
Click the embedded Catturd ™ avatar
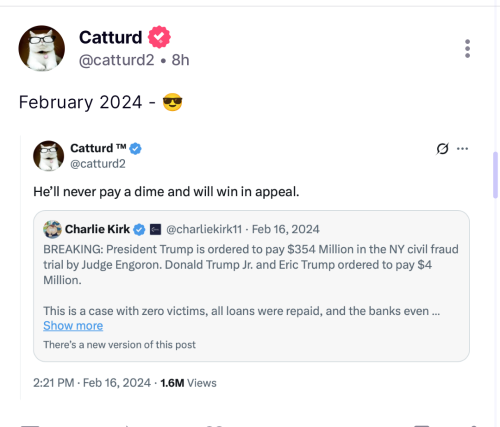click(x=49, y=156)
